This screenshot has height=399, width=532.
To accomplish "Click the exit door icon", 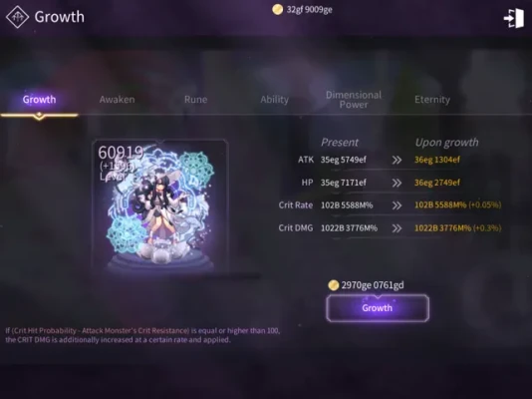I will click(514, 18).
